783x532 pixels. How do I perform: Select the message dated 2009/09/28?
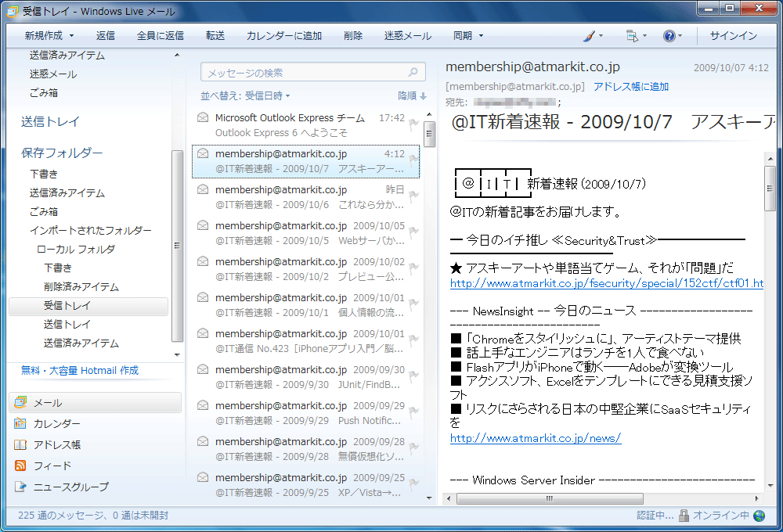[305, 448]
